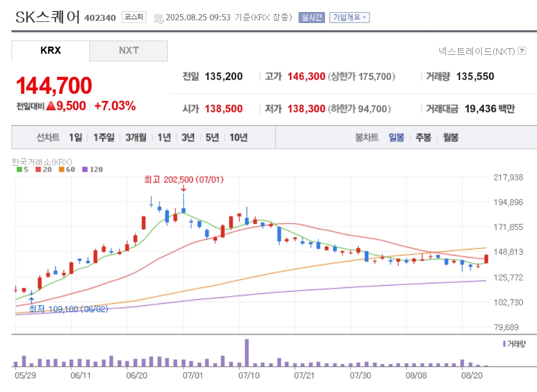Select 월봉 monthly candle chart
This screenshot has height=392, width=537.
coord(450,138)
